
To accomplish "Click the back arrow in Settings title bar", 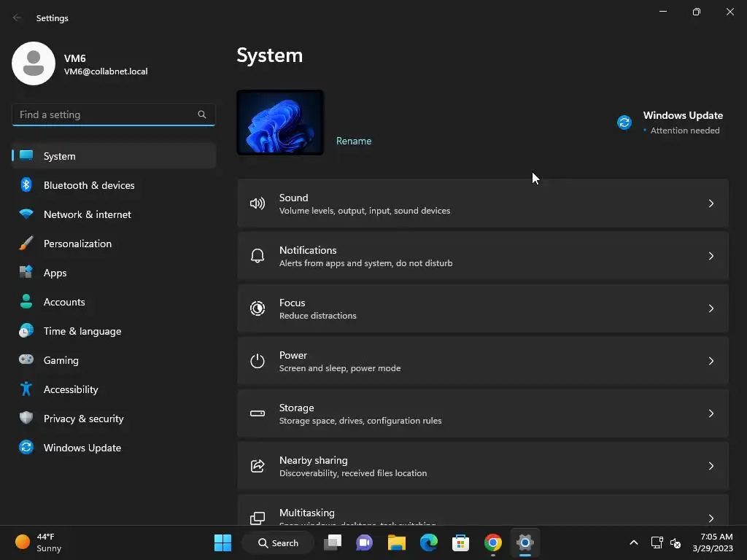I will [18, 17].
